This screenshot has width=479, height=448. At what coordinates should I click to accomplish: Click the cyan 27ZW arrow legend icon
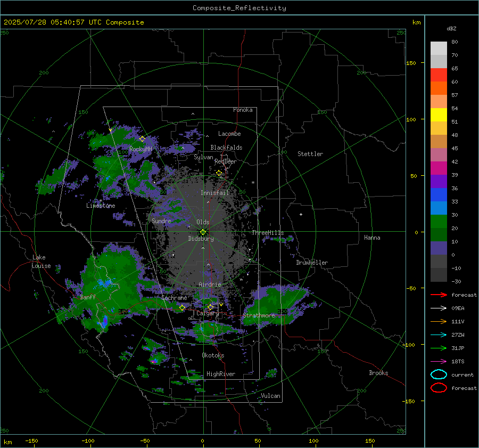point(439,335)
